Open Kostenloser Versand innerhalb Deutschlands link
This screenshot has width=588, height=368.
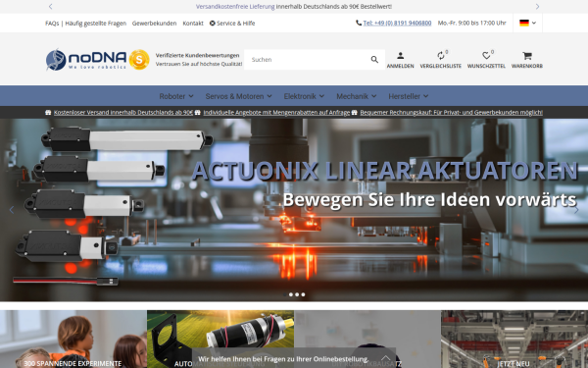(x=123, y=112)
